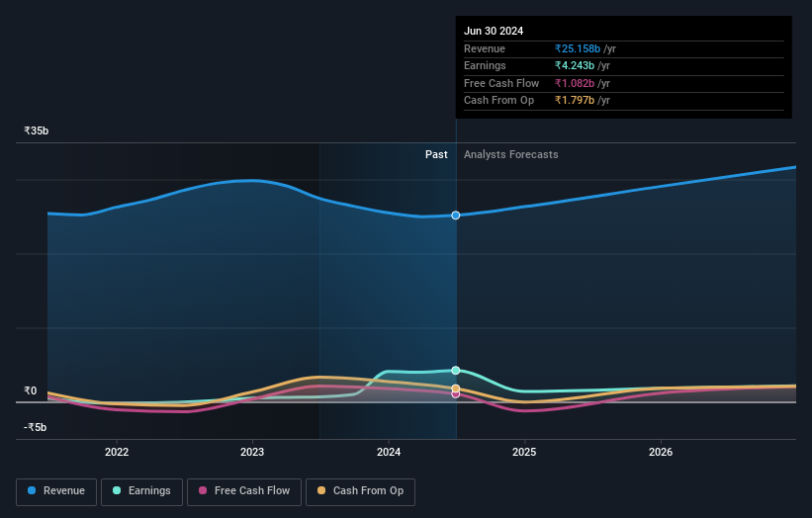Image resolution: width=812 pixels, height=518 pixels.
Task: Click the Revenue row label in tooltip
Action: [x=485, y=48]
